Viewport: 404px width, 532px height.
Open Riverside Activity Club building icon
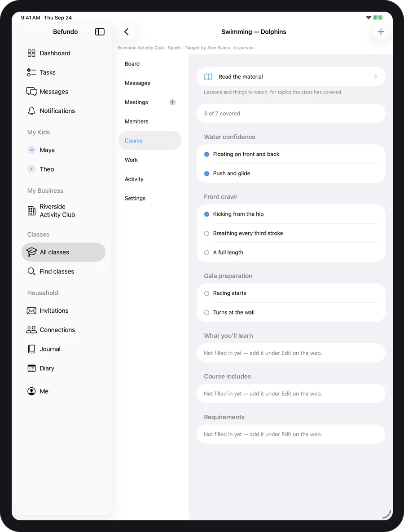31,211
